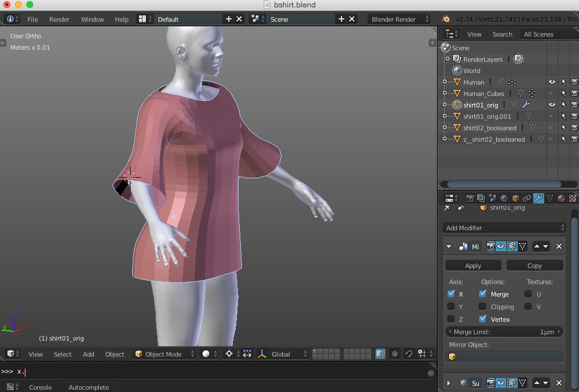Hide the Human object with eye icon

click(552, 82)
